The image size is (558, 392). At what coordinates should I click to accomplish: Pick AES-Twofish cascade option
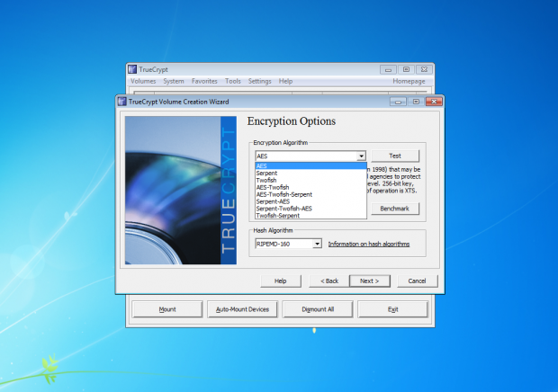pos(310,187)
